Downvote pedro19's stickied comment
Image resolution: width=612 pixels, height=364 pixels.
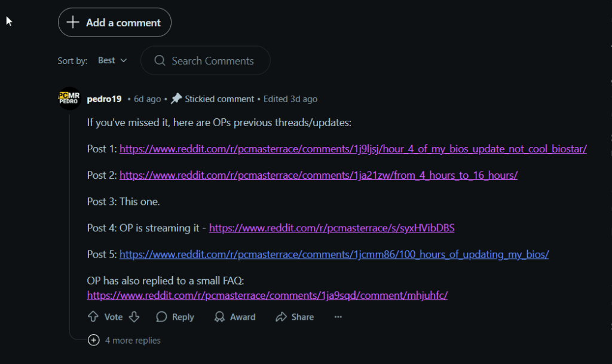pos(134,317)
